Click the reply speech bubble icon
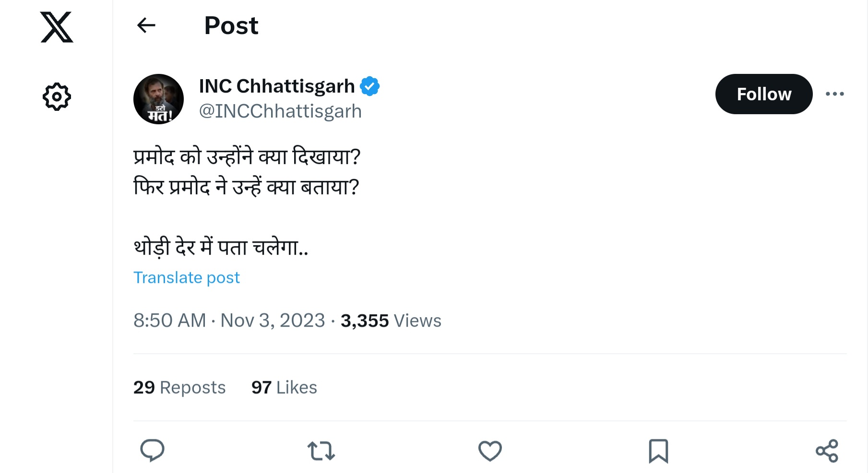 (x=152, y=450)
